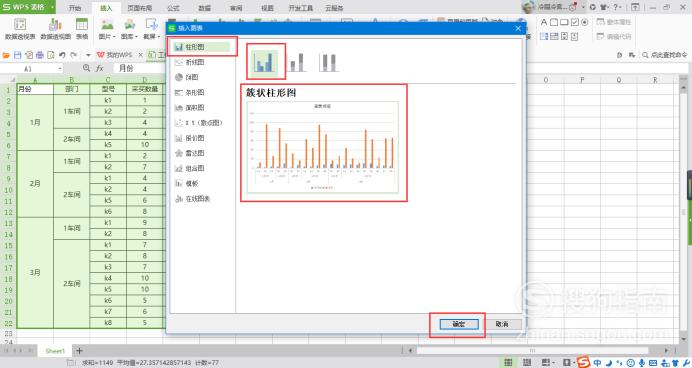The width and height of the screenshot is (692, 368).
Task: Open the 开始 ribbon tab
Action: coord(75,8)
